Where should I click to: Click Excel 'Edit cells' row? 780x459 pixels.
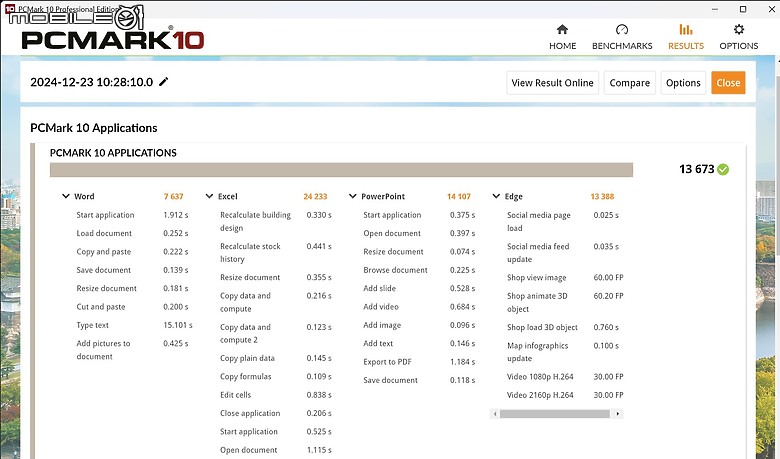click(276, 395)
